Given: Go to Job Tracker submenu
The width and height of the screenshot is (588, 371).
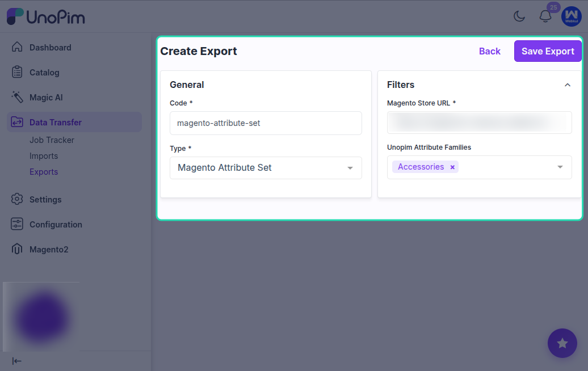Looking at the screenshot, I should pos(52,140).
